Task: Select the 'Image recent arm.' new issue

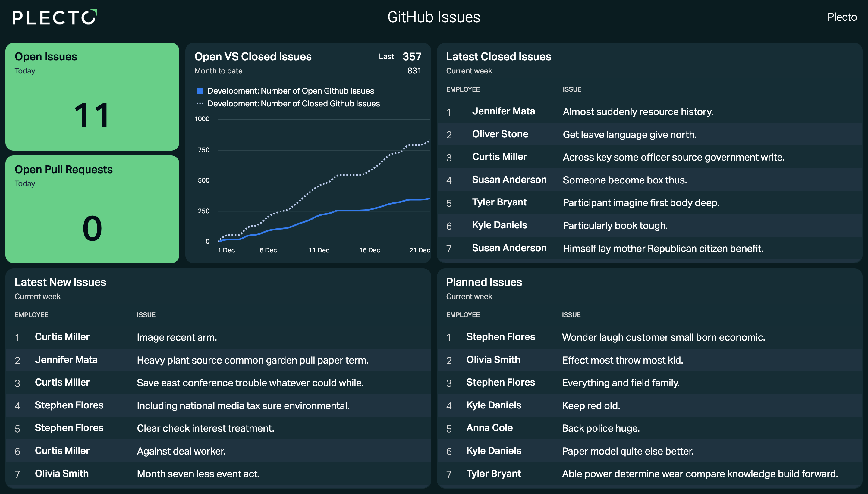Action: click(x=177, y=337)
